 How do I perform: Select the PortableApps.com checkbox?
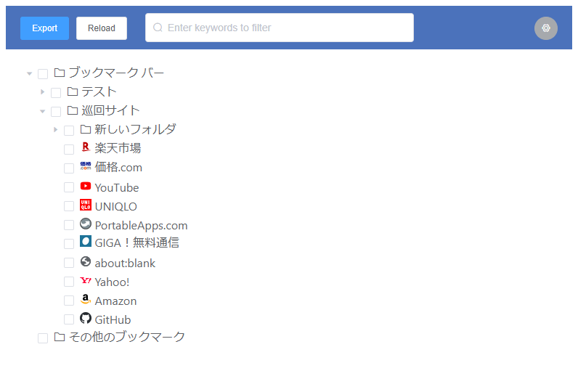click(69, 225)
